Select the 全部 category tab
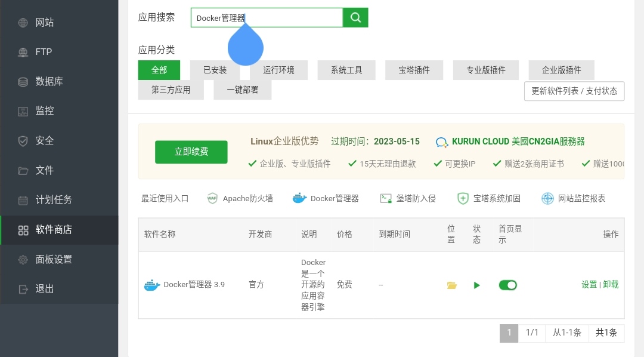 click(x=159, y=70)
